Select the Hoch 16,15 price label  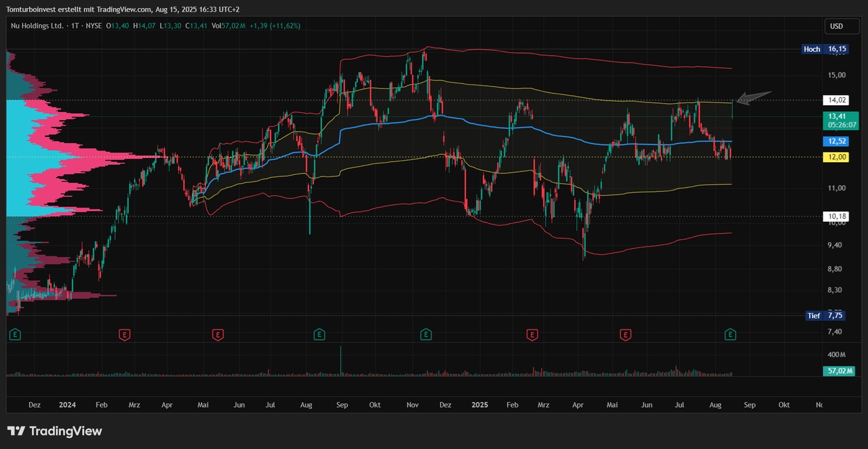(x=825, y=49)
